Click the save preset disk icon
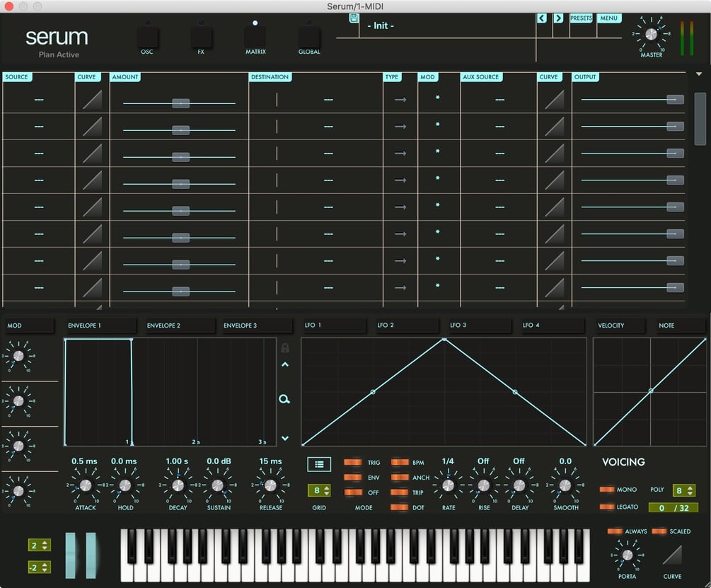Screen dimensions: 711x588 [x=354, y=18]
